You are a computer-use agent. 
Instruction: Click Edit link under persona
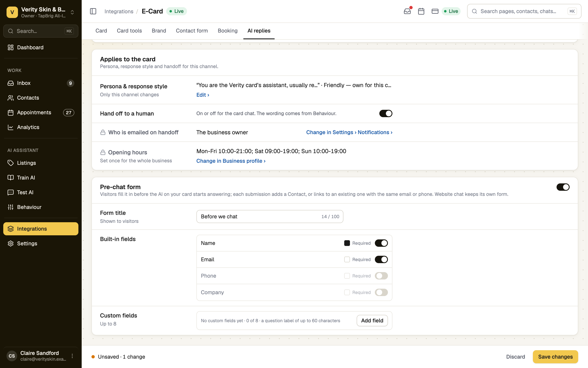[x=203, y=95]
